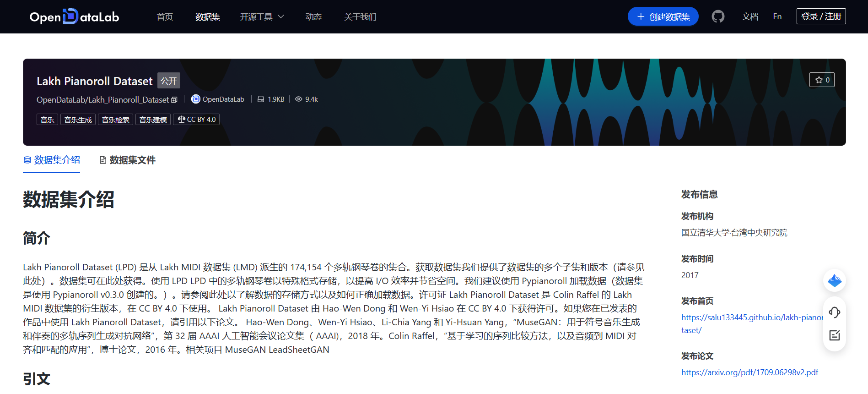Copy the dataset path OpenDataLab/Lakh_Pianoroll_Dataset
The height and width of the screenshot is (394, 868).
(x=174, y=100)
